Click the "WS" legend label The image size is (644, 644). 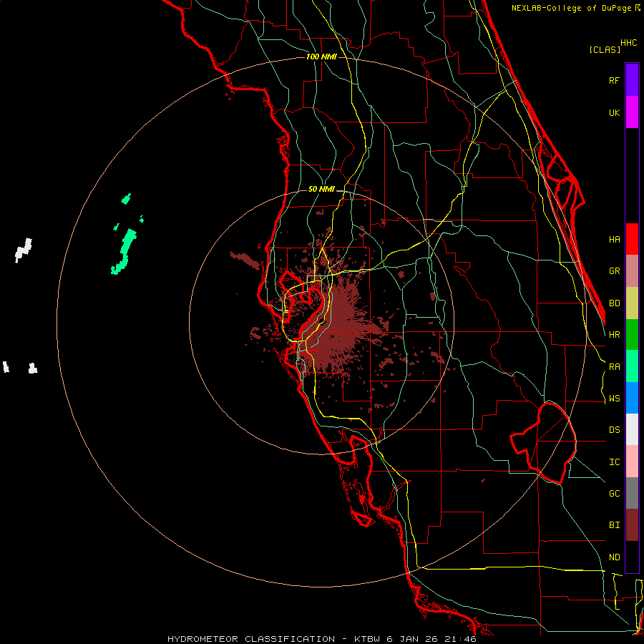click(x=614, y=399)
